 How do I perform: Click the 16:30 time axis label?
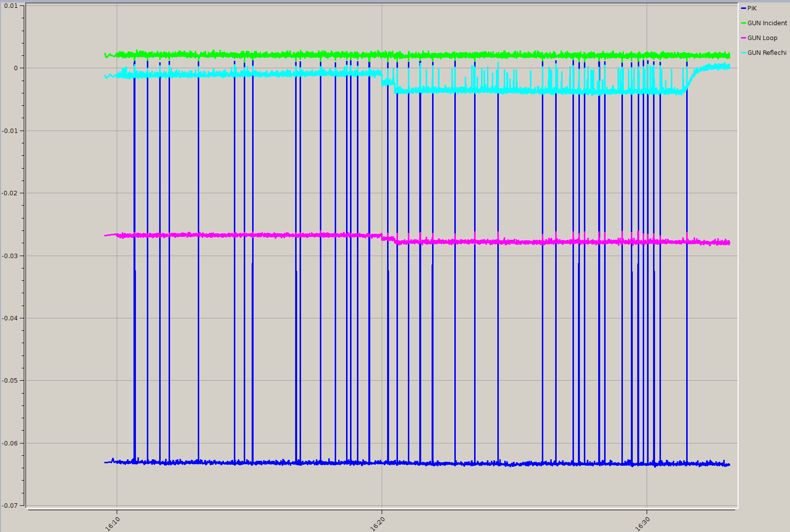(x=643, y=524)
